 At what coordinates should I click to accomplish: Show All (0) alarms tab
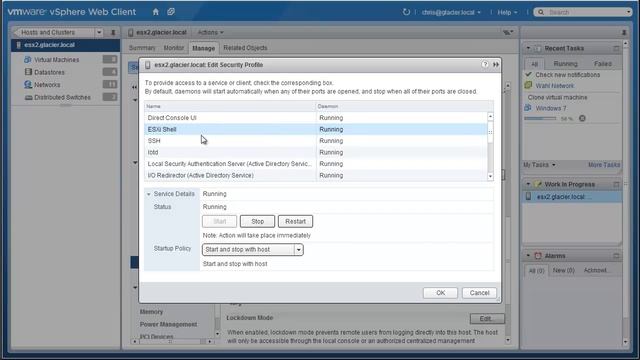tap(536, 271)
